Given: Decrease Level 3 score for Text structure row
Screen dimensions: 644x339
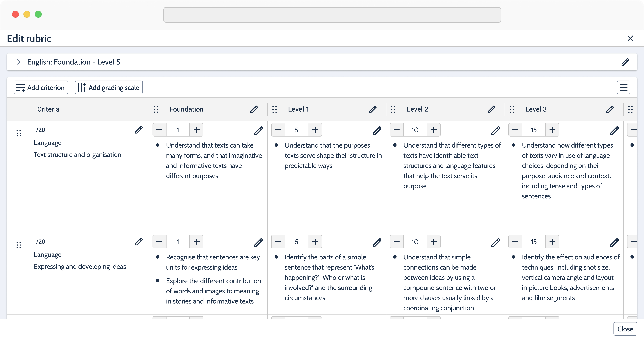Looking at the screenshot, I should coord(515,130).
